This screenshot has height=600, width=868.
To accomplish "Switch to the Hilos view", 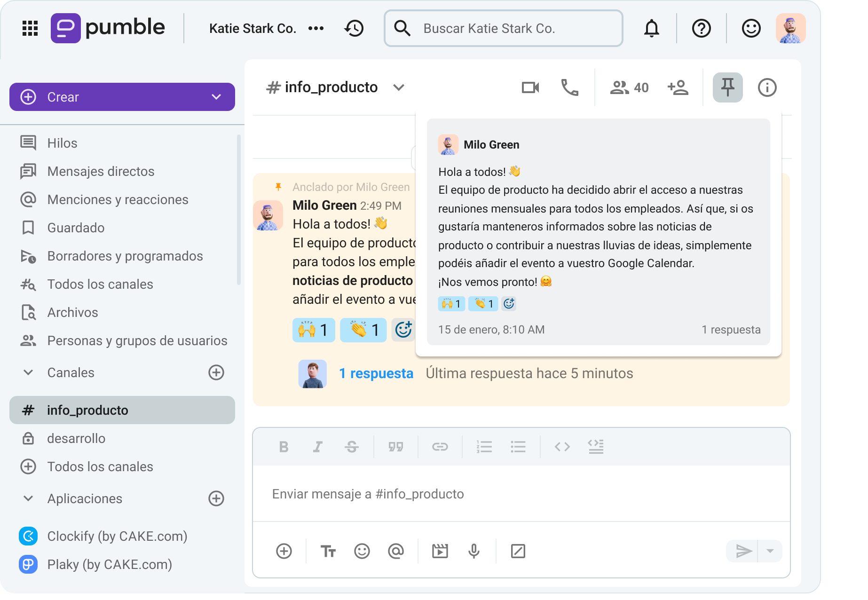I will point(62,143).
